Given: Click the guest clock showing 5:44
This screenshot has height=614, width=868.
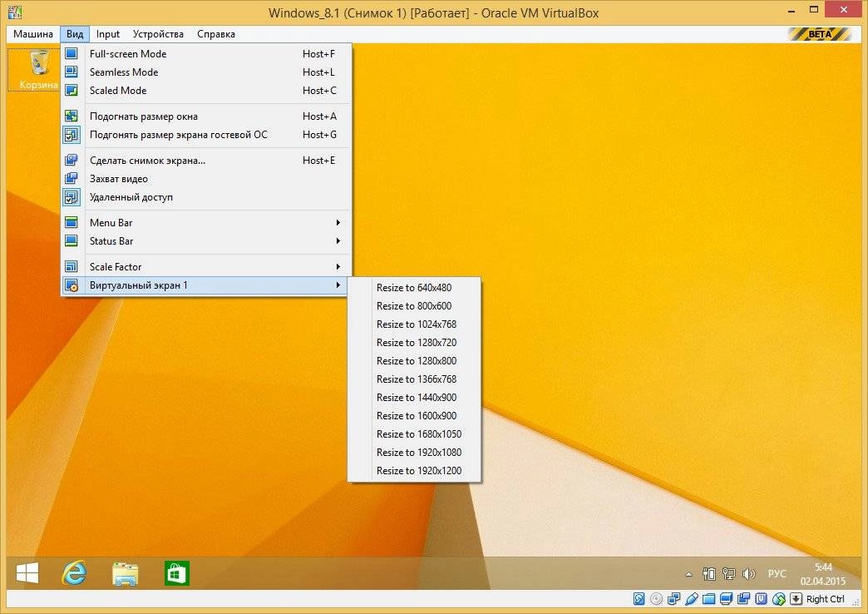Looking at the screenshot, I should (822, 573).
